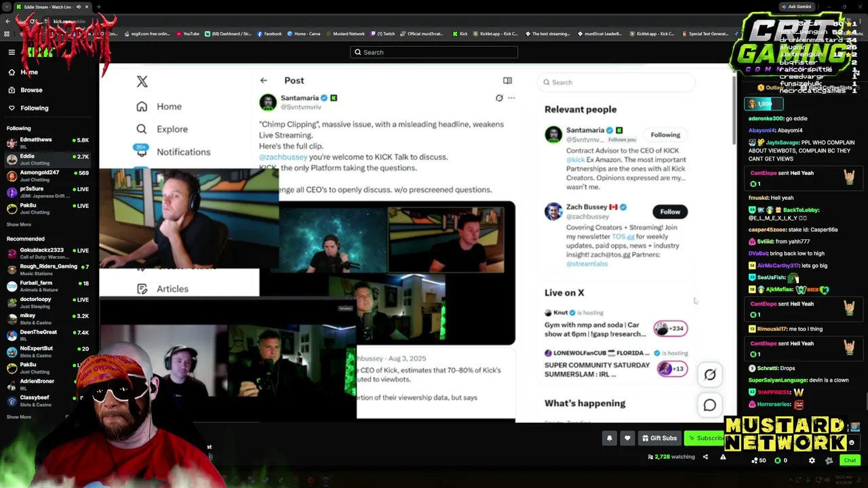Open the Home - Canva bookmark
Viewport: 868px width, 488px height.
pyautogui.click(x=304, y=33)
